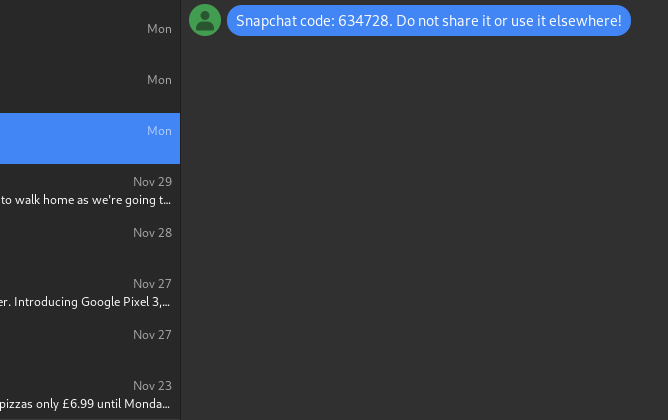Open the conversation dated Nov 28
The image size is (668, 420).
coord(90,241)
